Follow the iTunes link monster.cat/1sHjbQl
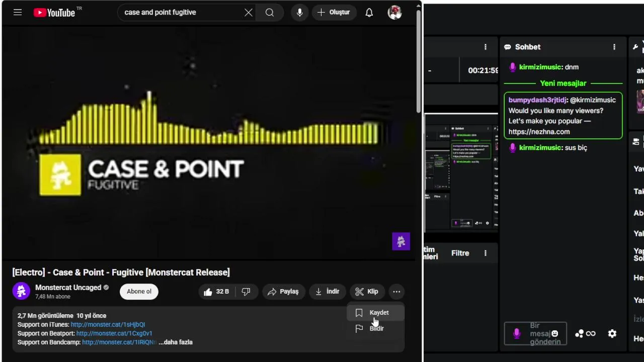This screenshot has height=362, width=644. tap(108, 324)
